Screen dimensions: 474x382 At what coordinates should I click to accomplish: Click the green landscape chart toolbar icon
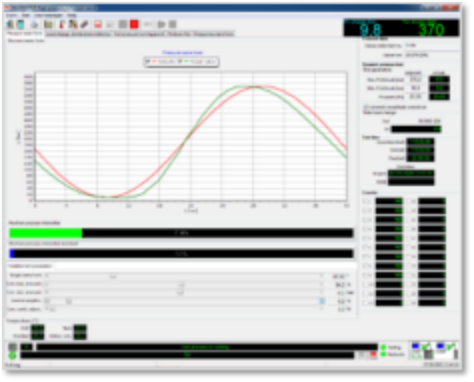(x=49, y=24)
